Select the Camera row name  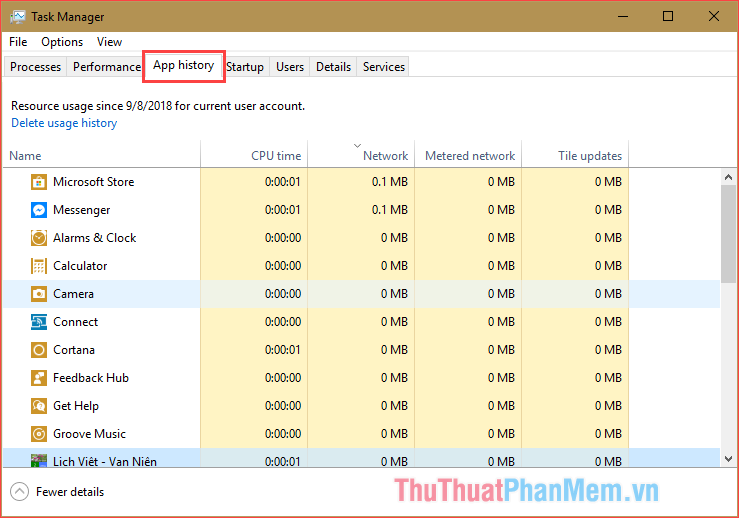73,294
